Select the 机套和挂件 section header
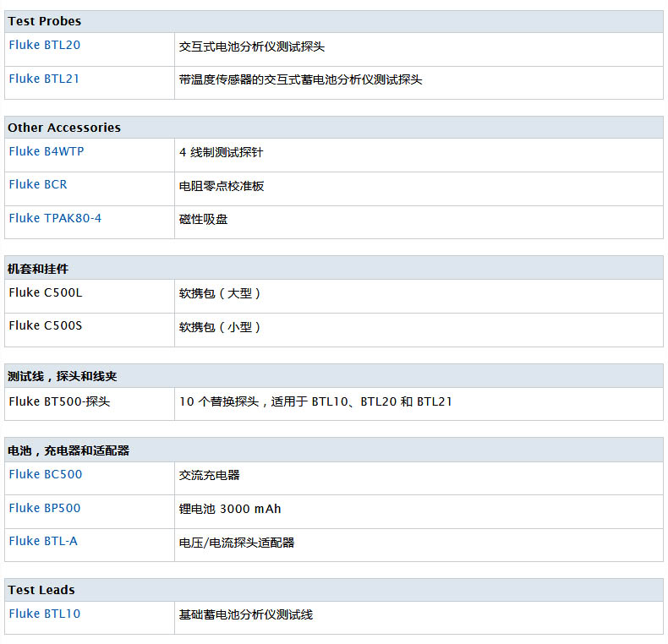 (38, 269)
